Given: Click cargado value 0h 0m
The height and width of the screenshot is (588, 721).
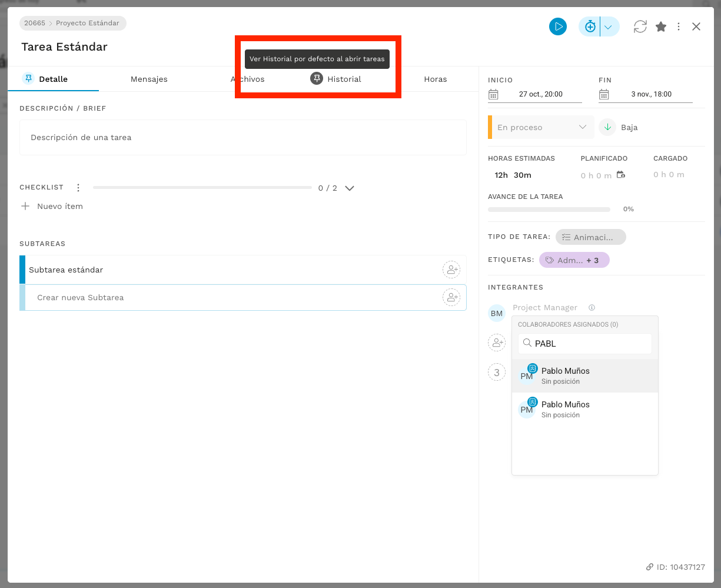Looking at the screenshot, I should 669,175.
